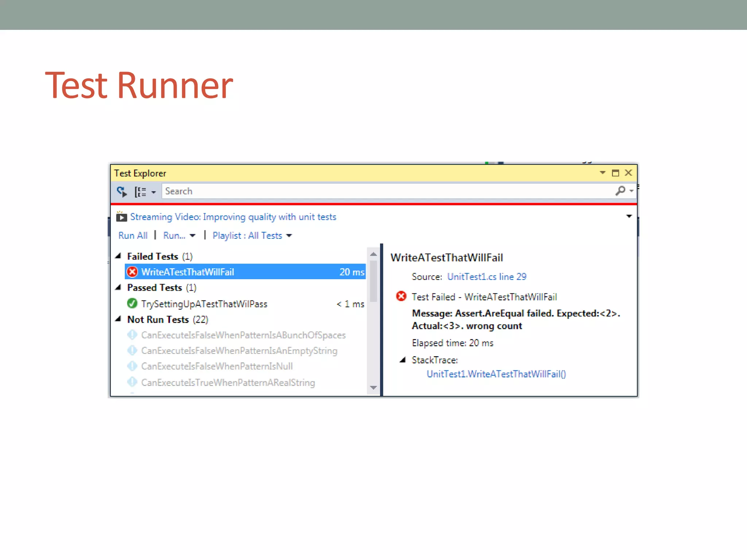Select CanExecuteIsTrueWhenPatternARealString test
The height and width of the screenshot is (560, 747).
228,382
